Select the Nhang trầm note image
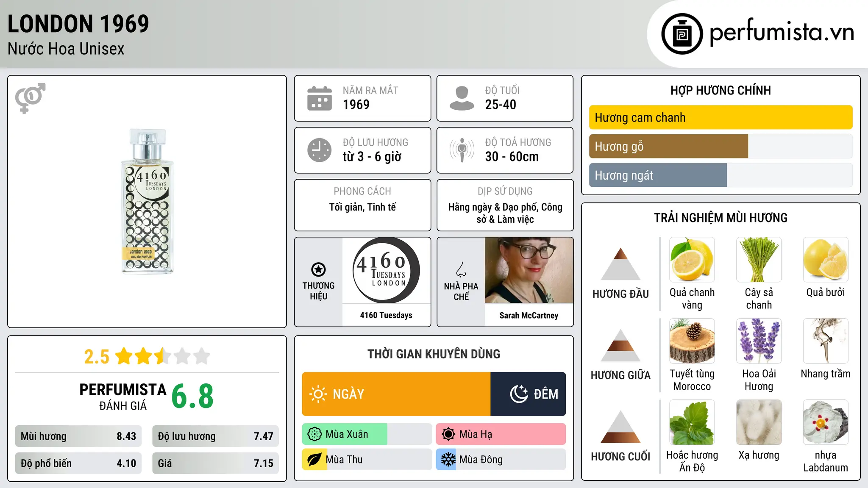This screenshot has width=868, height=488. click(x=826, y=341)
